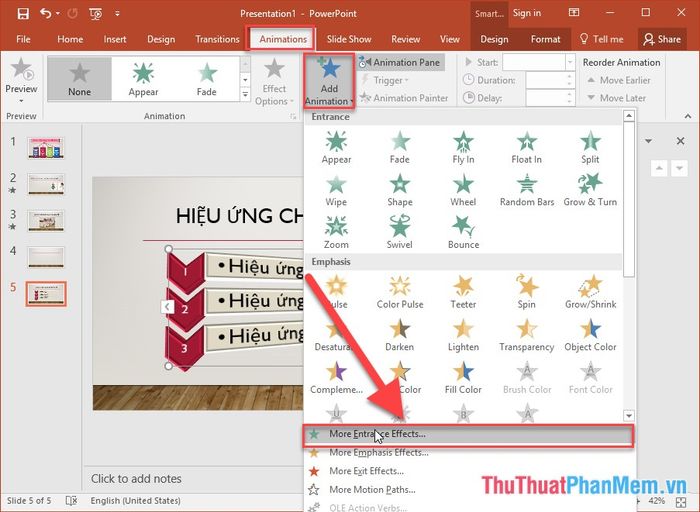The height and width of the screenshot is (512, 700).
Task: Click Sign in link
Action: 526,13
